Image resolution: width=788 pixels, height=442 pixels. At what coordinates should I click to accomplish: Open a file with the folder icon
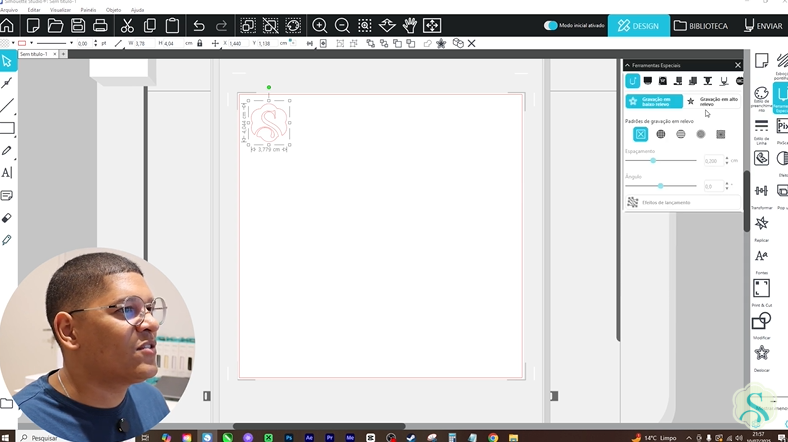(55, 25)
